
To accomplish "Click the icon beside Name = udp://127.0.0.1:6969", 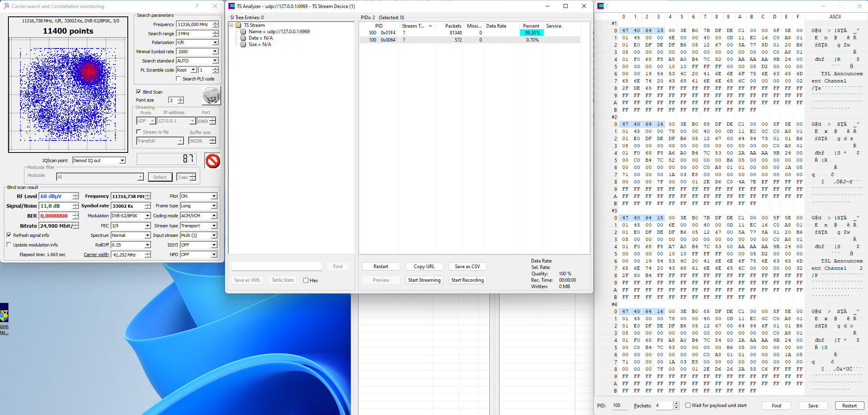I will coord(243,32).
